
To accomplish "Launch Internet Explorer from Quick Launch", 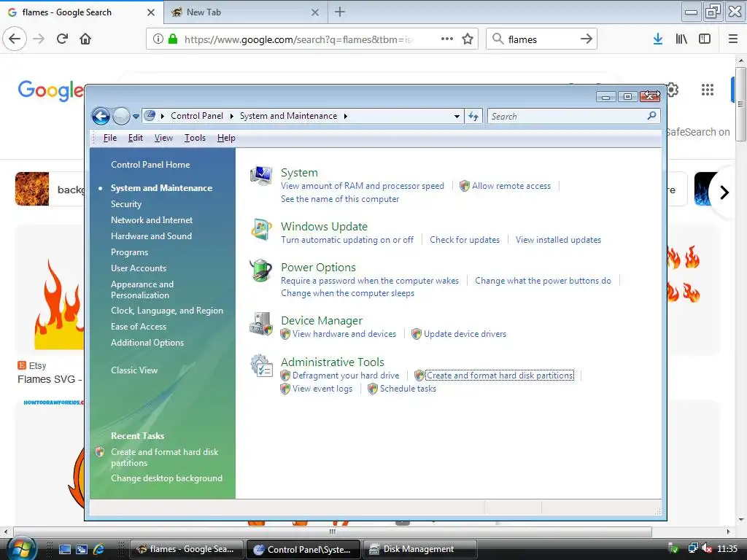I will point(98,549).
